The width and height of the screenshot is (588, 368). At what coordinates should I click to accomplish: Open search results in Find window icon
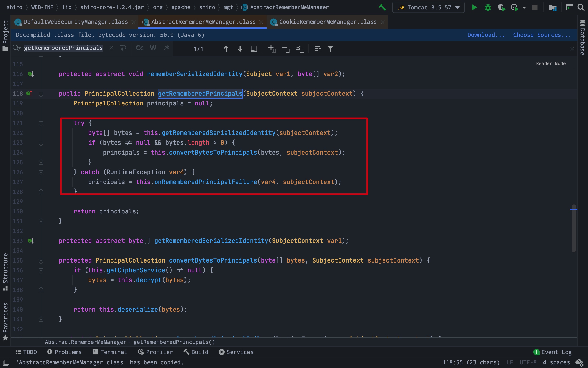tap(318, 49)
